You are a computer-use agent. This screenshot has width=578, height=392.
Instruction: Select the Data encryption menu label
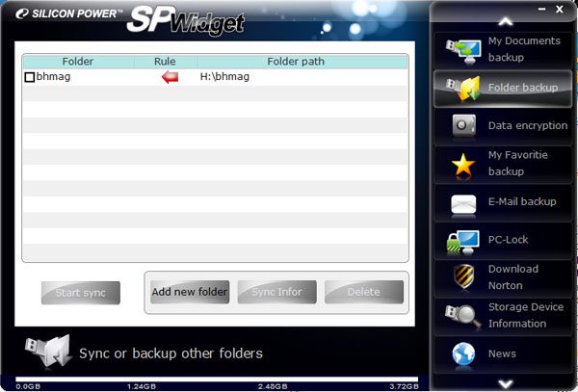click(x=527, y=126)
